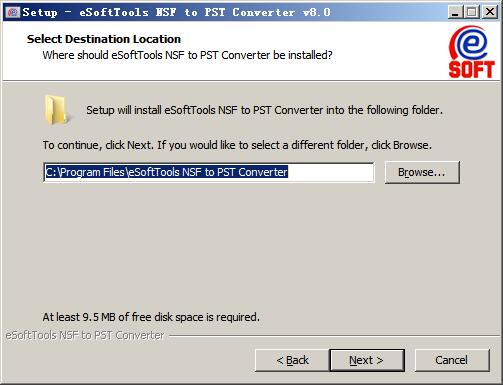Minimize the Setup window
Viewport: 503px width, 385px height.
(x=455, y=13)
